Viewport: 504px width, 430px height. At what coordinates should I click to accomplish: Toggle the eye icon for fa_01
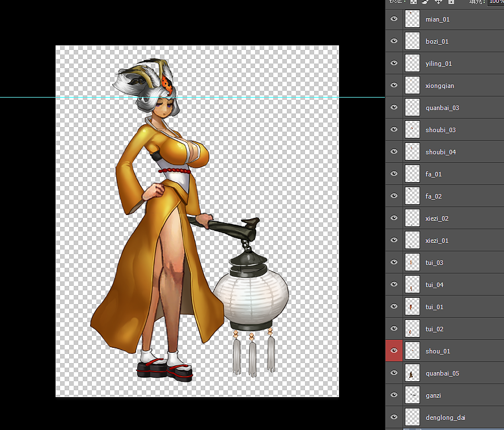[394, 174]
